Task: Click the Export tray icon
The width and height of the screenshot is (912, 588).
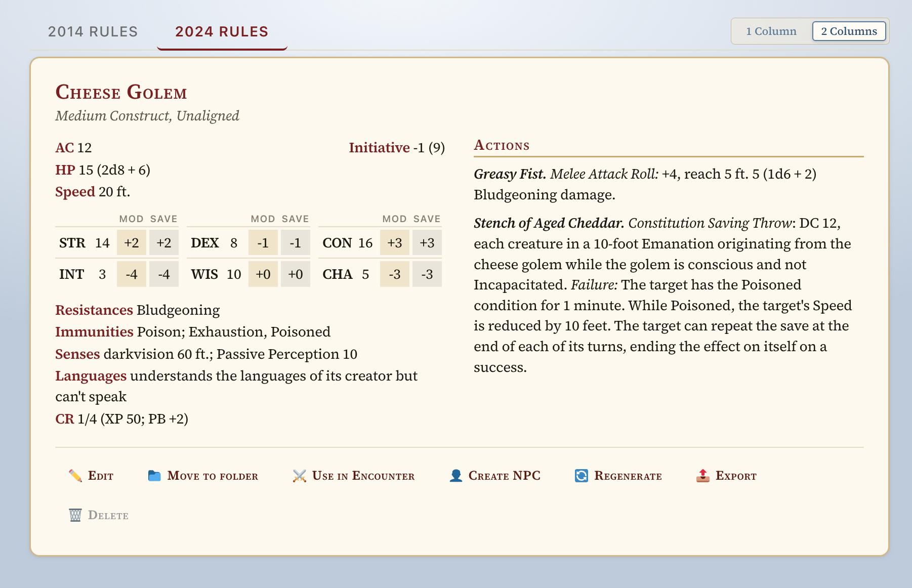Action: (x=703, y=476)
